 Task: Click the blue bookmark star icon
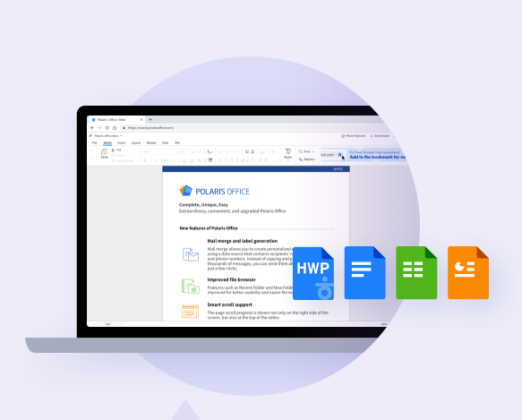(339, 155)
